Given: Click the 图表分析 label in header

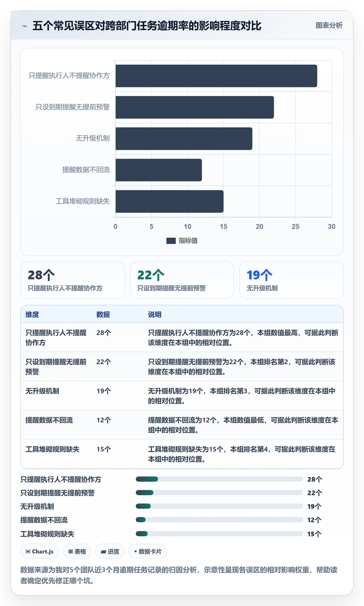Looking at the screenshot, I should coord(329,25).
